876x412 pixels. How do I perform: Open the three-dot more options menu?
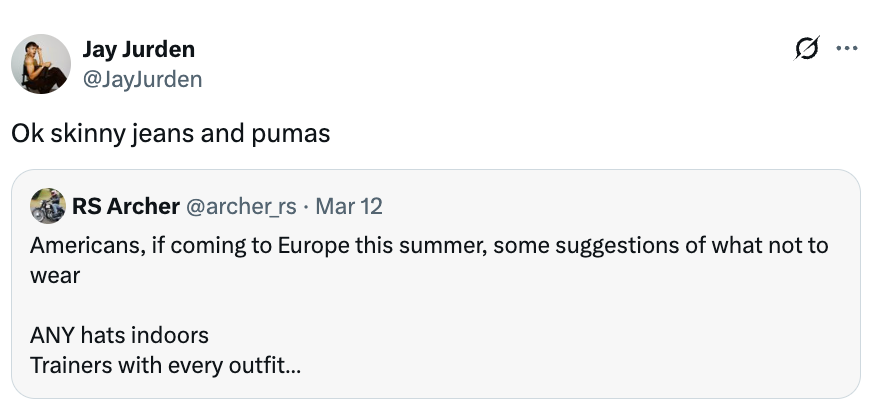846,48
